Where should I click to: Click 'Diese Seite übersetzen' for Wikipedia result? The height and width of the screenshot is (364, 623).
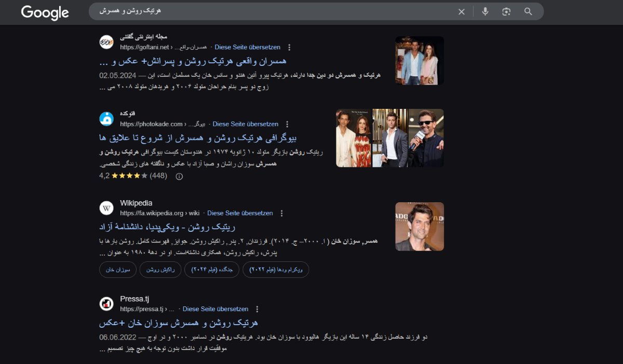pyautogui.click(x=240, y=213)
